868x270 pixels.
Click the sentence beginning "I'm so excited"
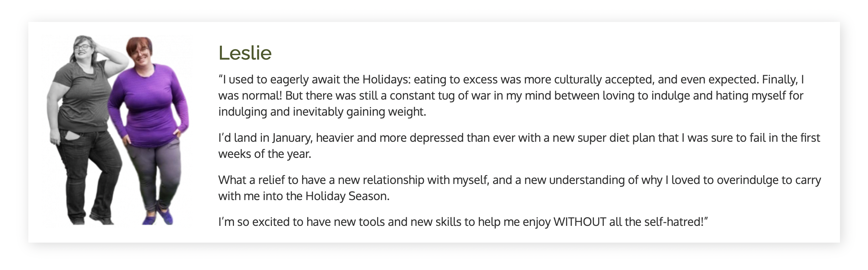(463, 222)
